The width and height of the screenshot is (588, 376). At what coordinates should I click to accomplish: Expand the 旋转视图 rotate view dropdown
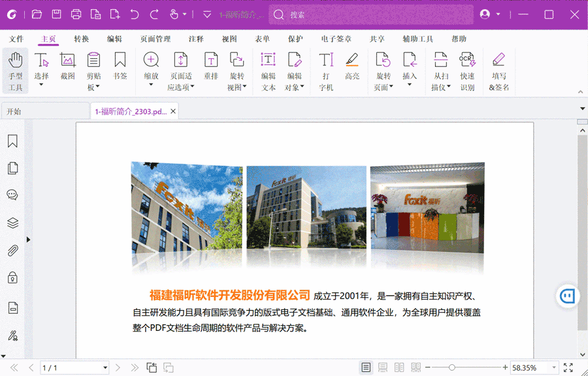tap(245, 87)
